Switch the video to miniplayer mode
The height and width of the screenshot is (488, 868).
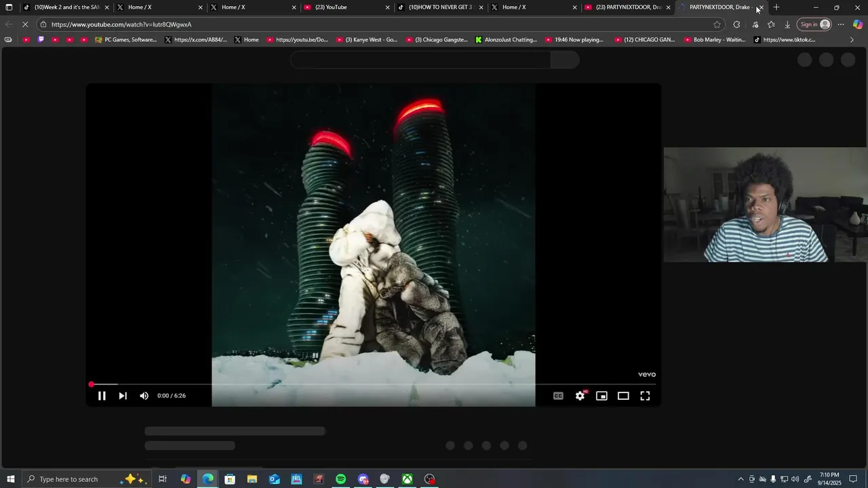point(601,396)
